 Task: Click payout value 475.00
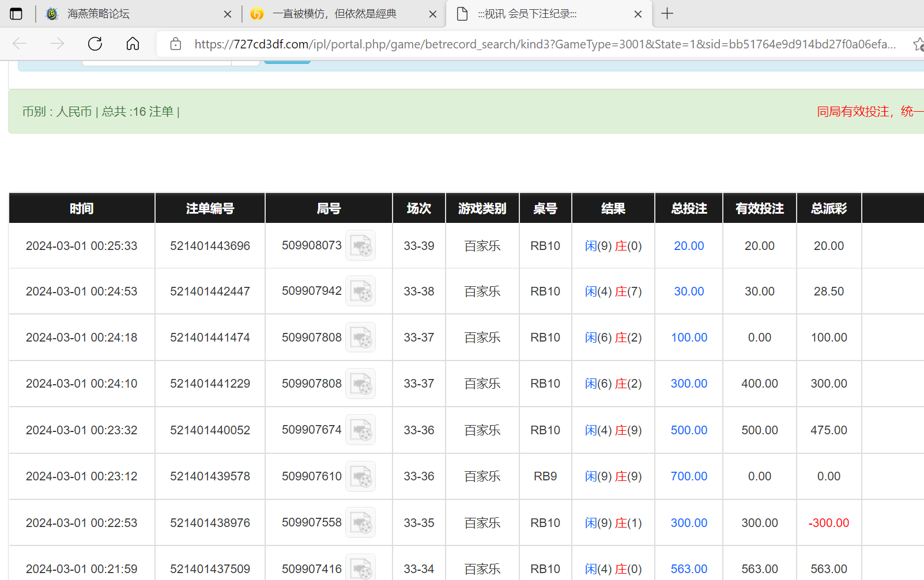click(x=829, y=430)
